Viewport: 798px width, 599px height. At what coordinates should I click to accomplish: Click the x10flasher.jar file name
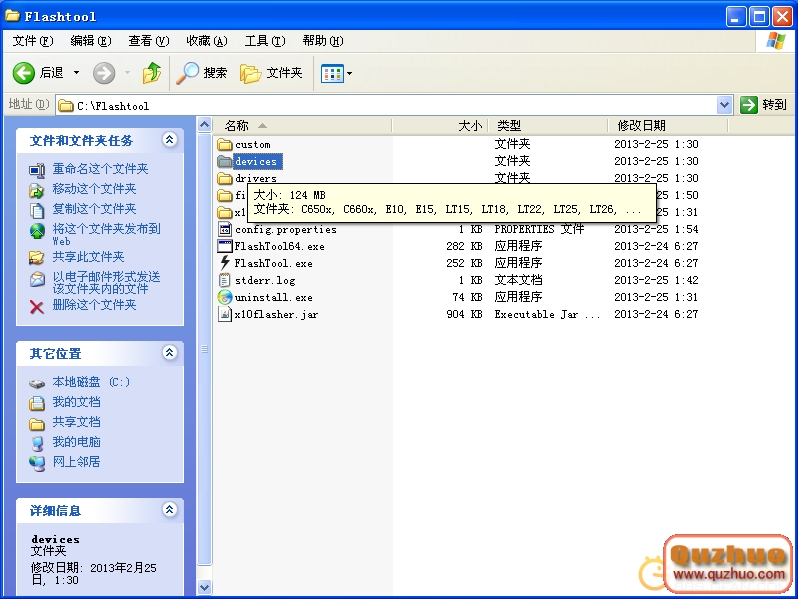pos(276,315)
